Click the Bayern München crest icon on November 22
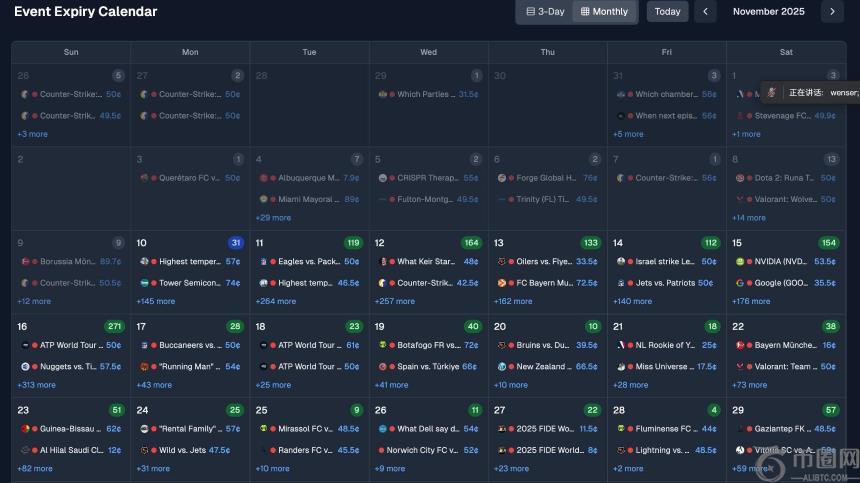Screen dimensions: 860x483 click(x=740, y=346)
